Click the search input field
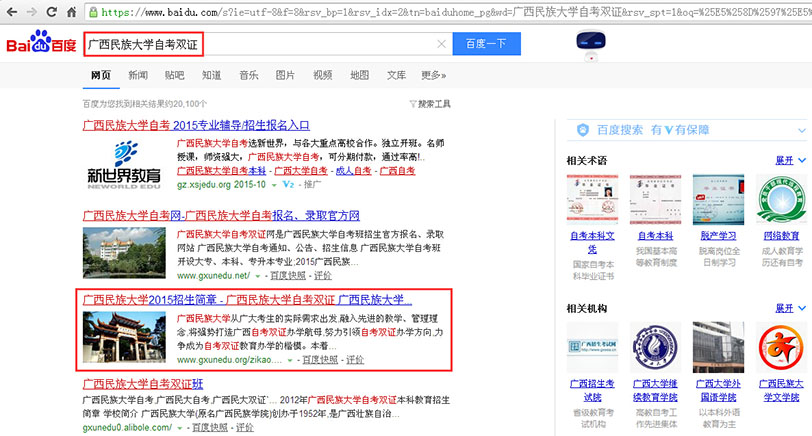The image size is (812, 436). [268, 44]
